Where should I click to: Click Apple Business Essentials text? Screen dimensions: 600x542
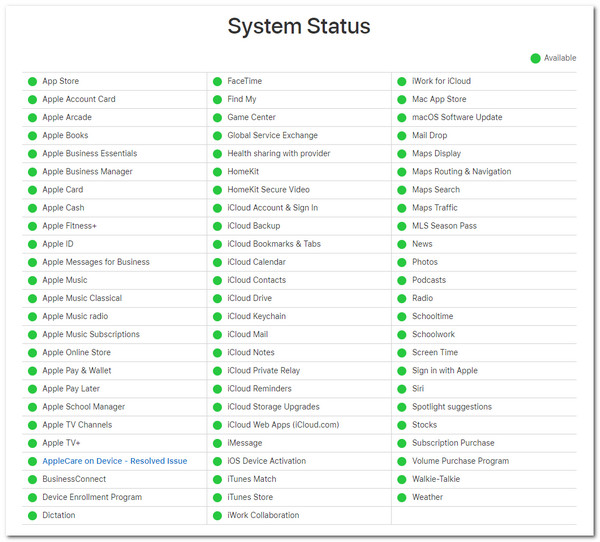pyautogui.click(x=90, y=153)
